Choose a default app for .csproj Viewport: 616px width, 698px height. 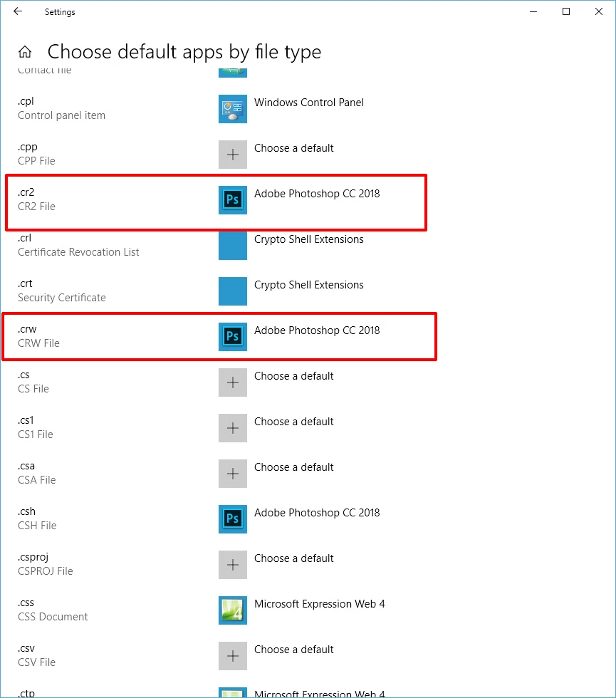293,558
